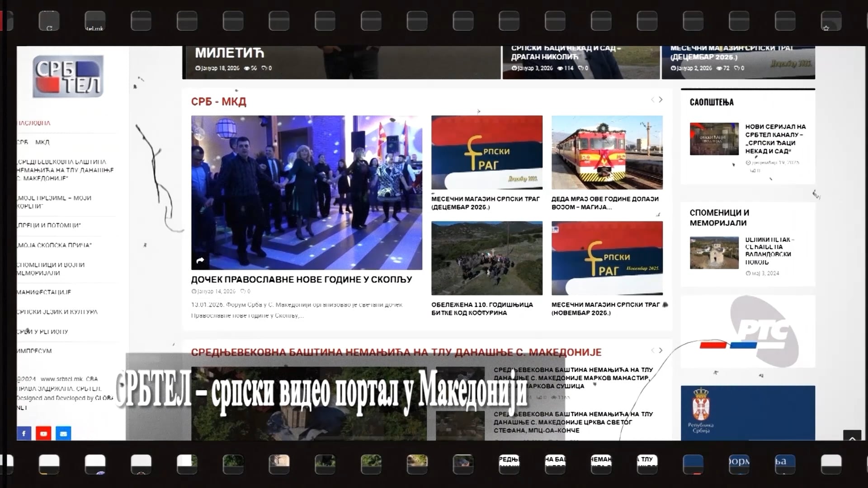Open Обележена 110. годишњица битке код Костурина

pos(482,309)
